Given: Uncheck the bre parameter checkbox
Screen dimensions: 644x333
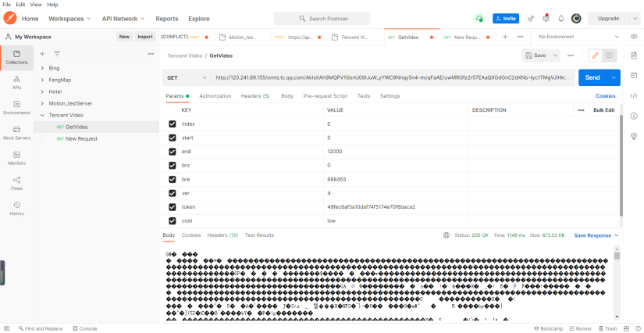Looking at the screenshot, I should pos(173,179).
